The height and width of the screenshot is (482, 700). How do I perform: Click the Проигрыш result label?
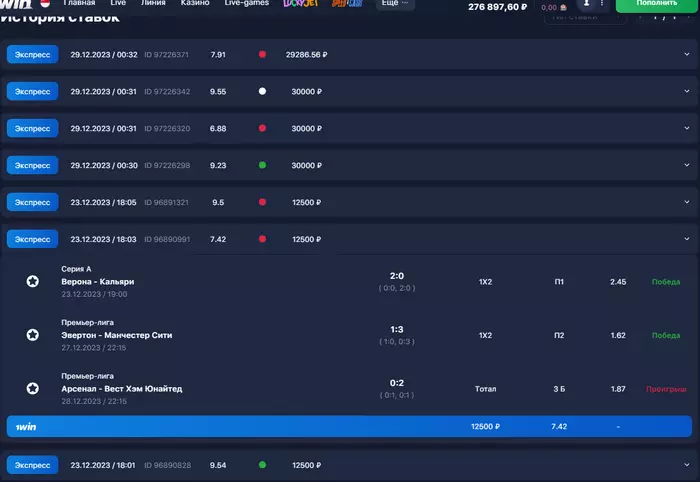coord(666,389)
